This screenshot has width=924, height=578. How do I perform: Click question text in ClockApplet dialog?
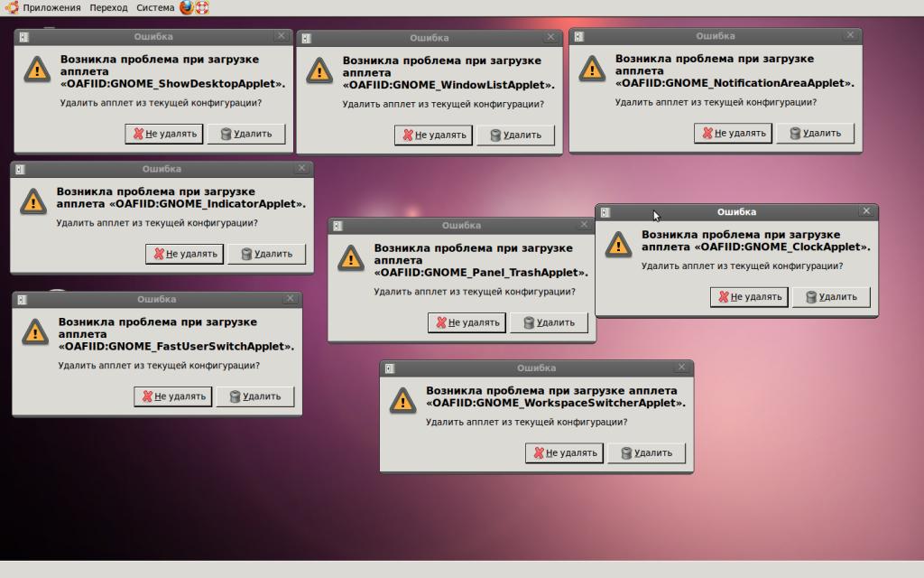click(742, 266)
